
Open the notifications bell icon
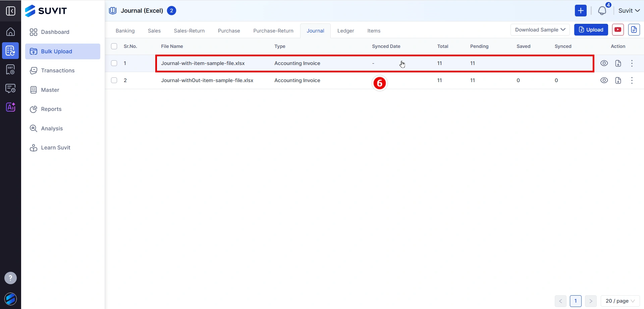pyautogui.click(x=602, y=10)
